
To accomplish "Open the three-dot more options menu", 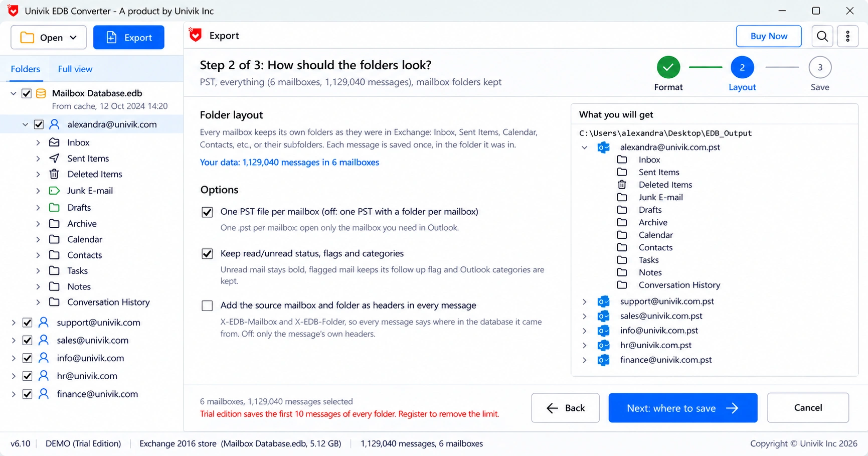I will pos(848,36).
